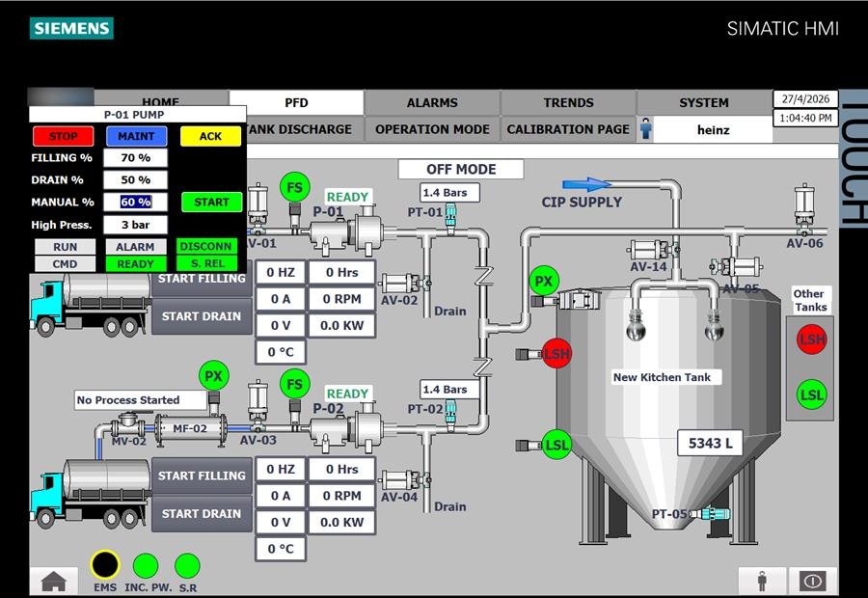Switch to the PFD tab
Image resolution: width=868 pixels, height=598 pixels.
point(296,102)
